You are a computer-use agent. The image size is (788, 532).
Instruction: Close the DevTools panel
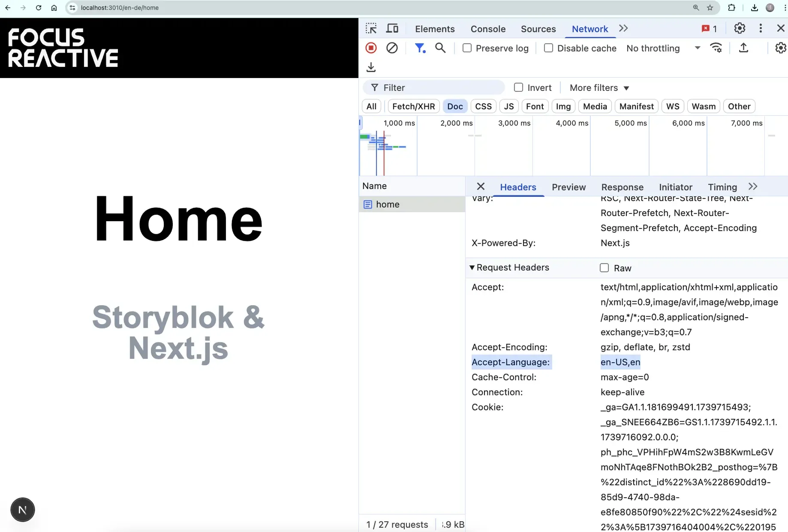click(x=781, y=28)
